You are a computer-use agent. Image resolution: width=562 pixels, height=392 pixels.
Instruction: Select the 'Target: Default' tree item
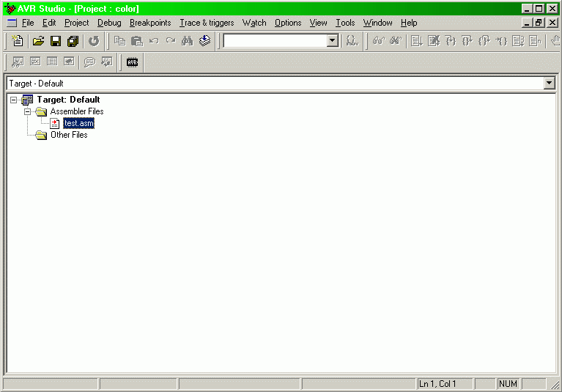[68, 100]
